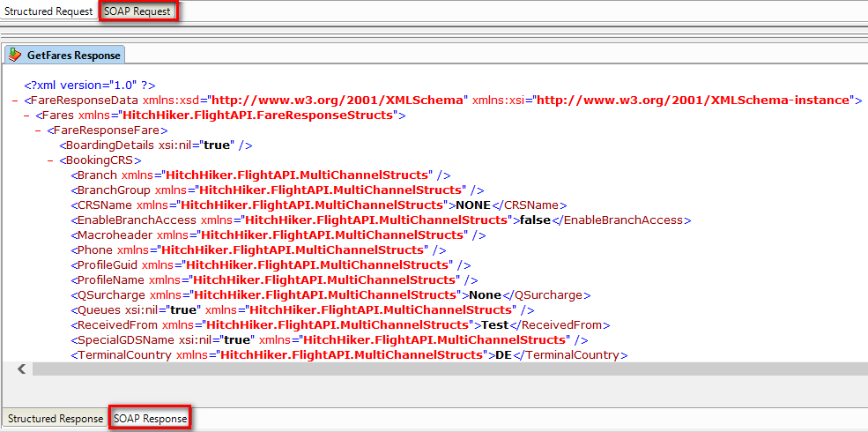The width and height of the screenshot is (868, 432).
Task: Click the horizontal scrollbar track
Action: pyautogui.click(x=441, y=369)
